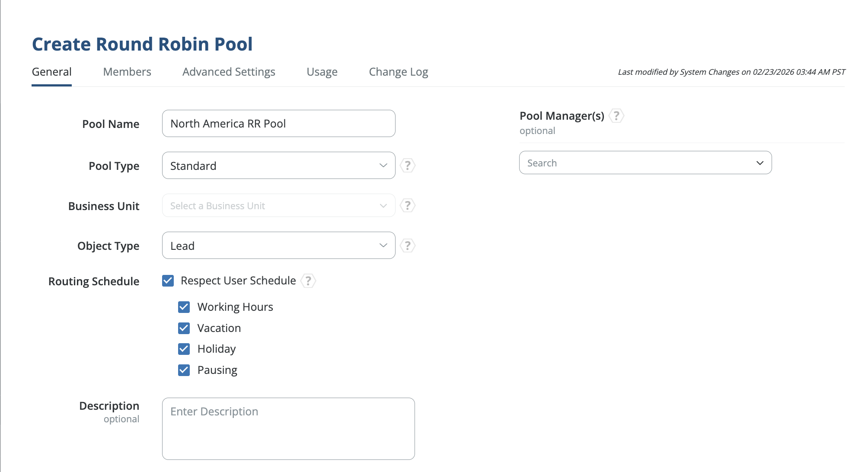Viewport: 868px width, 472px height.
Task: Open the Pool Type dropdown
Action: 278,166
